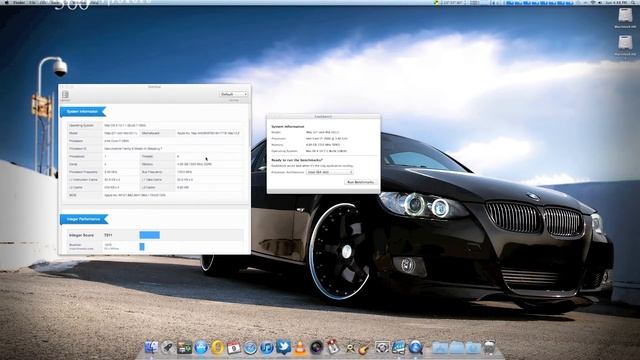
Task: Click the System Information section banner
Action: (83, 111)
